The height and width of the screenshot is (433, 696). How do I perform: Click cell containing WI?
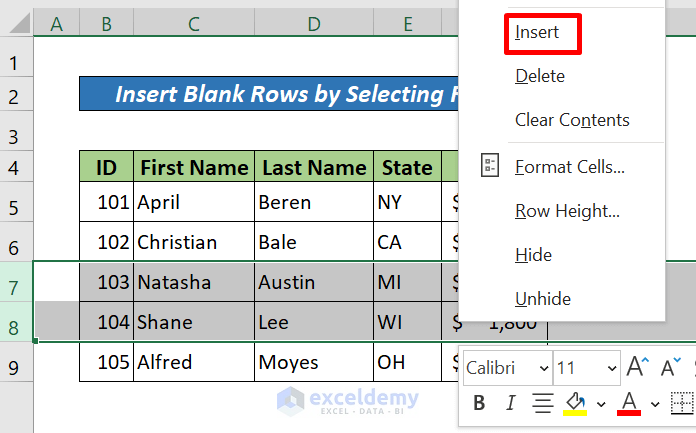[x=407, y=322]
